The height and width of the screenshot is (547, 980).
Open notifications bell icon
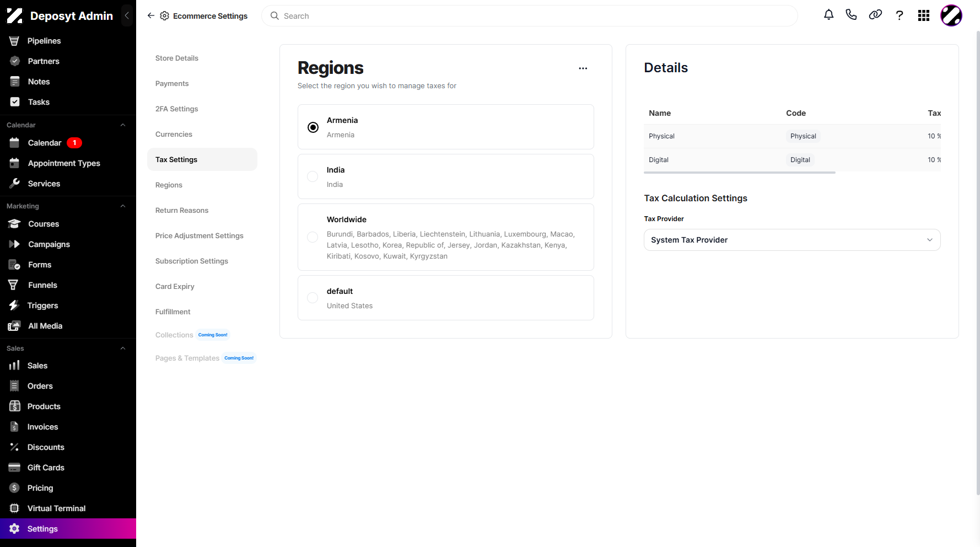(x=828, y=15)
